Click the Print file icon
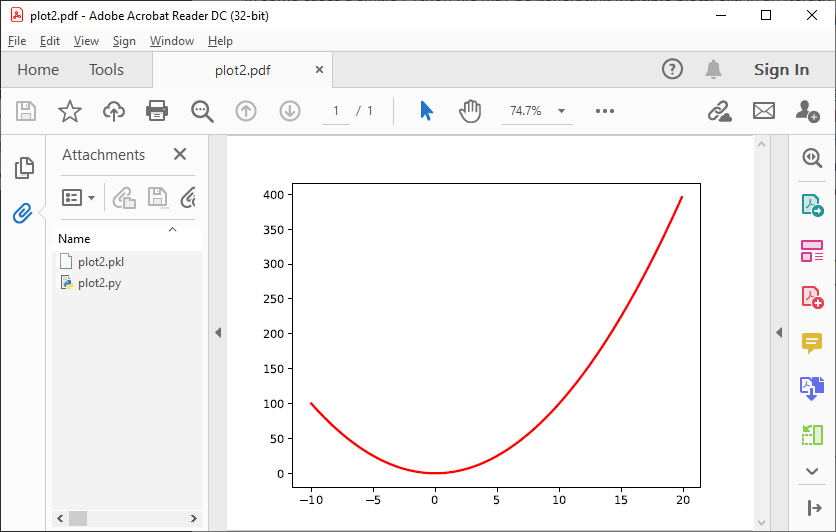 click(x=157, y=111)
